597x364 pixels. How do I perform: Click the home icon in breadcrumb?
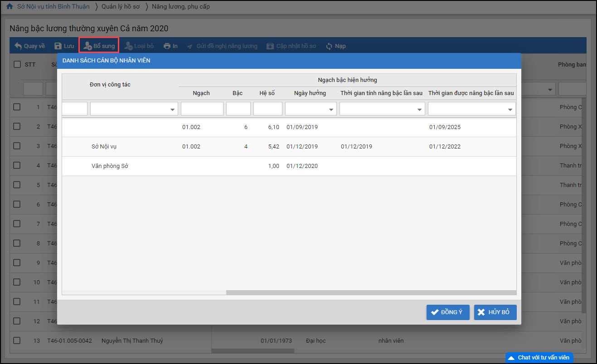tap(10, 7)
